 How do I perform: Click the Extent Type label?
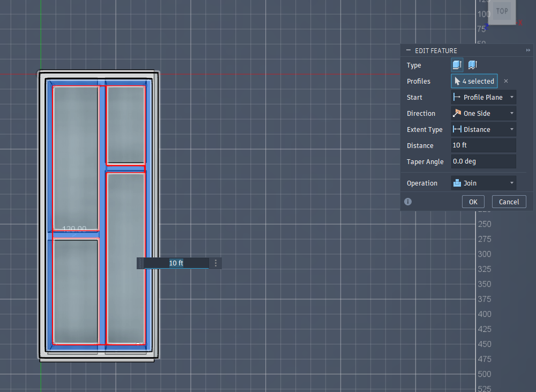point(425,130)
